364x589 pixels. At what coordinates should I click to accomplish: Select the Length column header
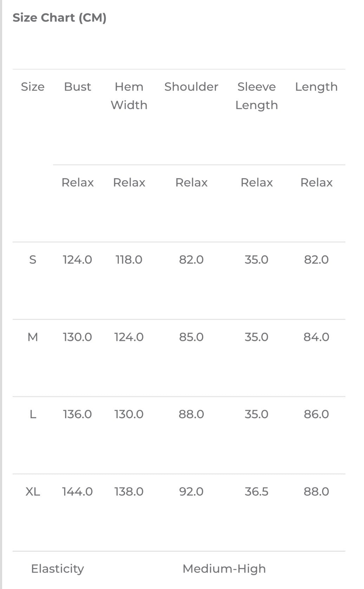pos(316,87)
